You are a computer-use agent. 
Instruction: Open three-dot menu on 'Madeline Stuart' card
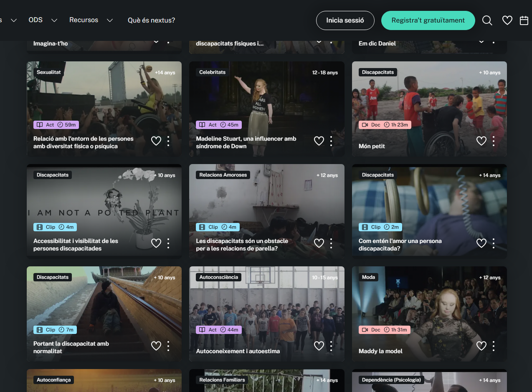pos(331,141)
